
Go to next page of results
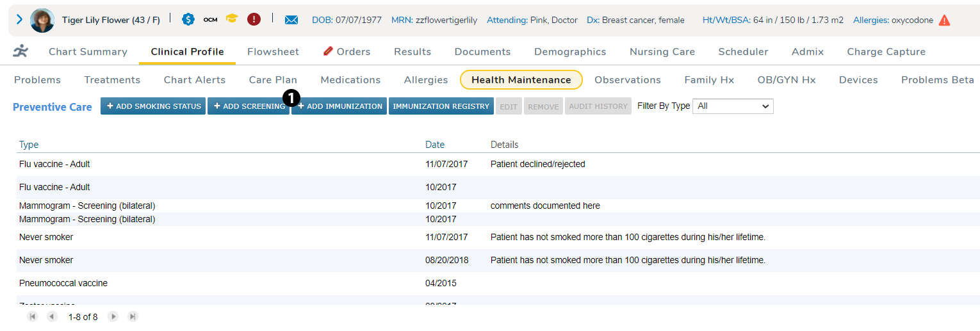click(113, 316)
